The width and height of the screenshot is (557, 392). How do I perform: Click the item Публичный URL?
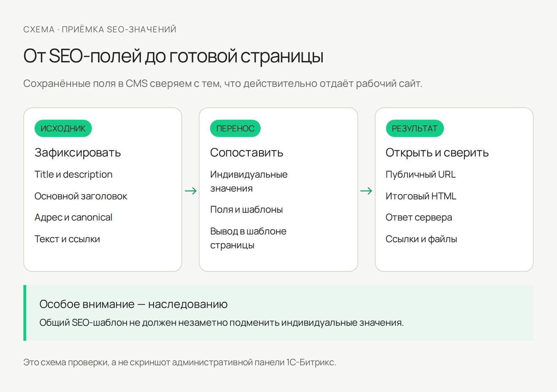[421, 174]
